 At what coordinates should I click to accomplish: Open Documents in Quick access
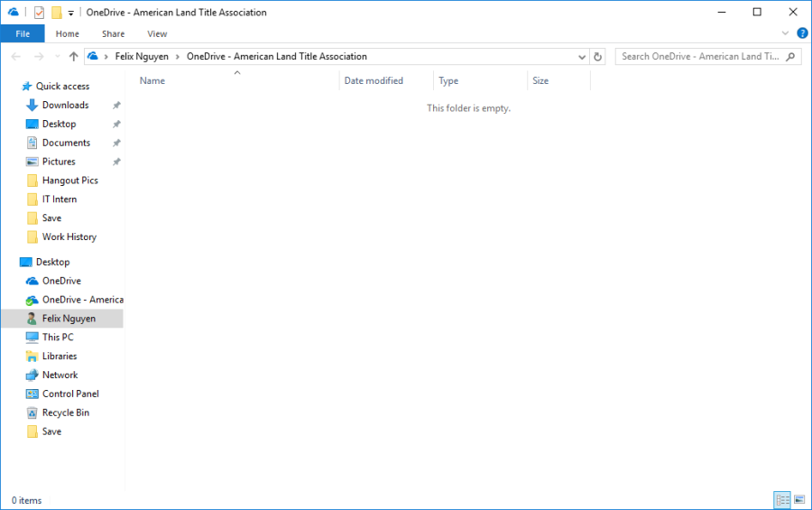pos(66,143)
